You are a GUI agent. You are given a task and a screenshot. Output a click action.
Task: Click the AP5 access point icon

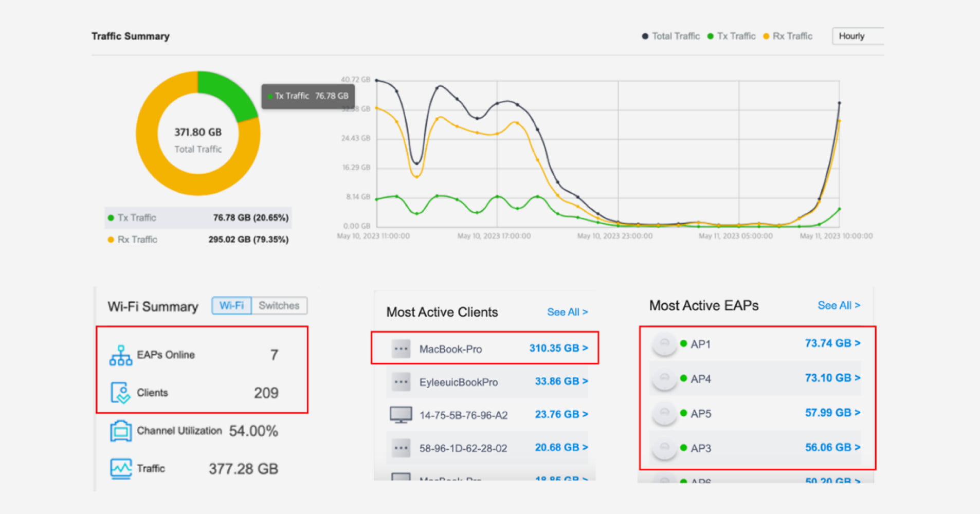coord(664,413)
